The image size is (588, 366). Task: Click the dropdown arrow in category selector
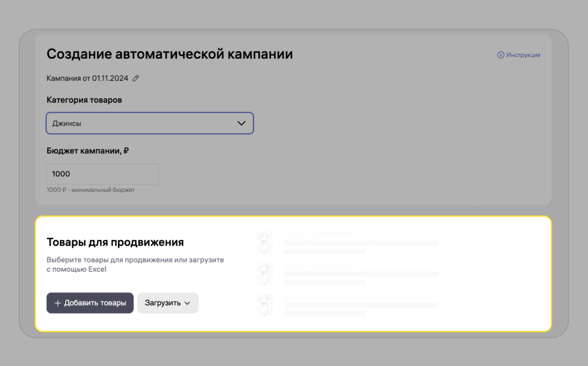241,123
